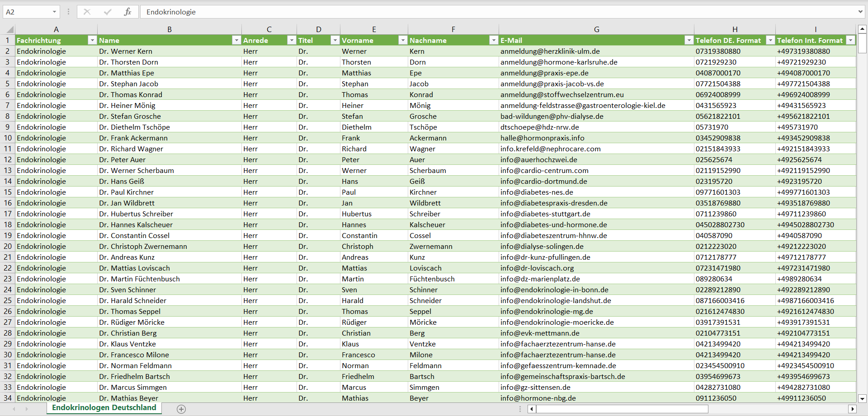
Task: Select cell info@dr-loviscach.org
Action: point(596,268)
